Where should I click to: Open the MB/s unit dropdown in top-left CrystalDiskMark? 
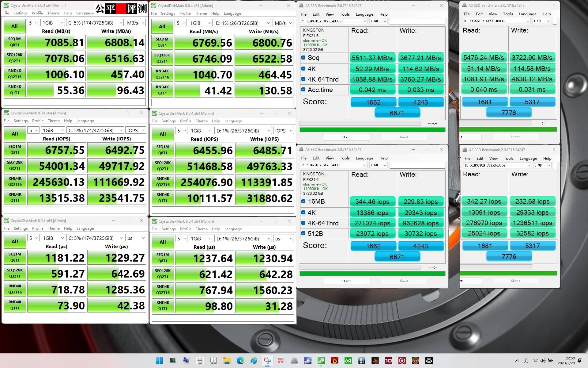[135, 23]
